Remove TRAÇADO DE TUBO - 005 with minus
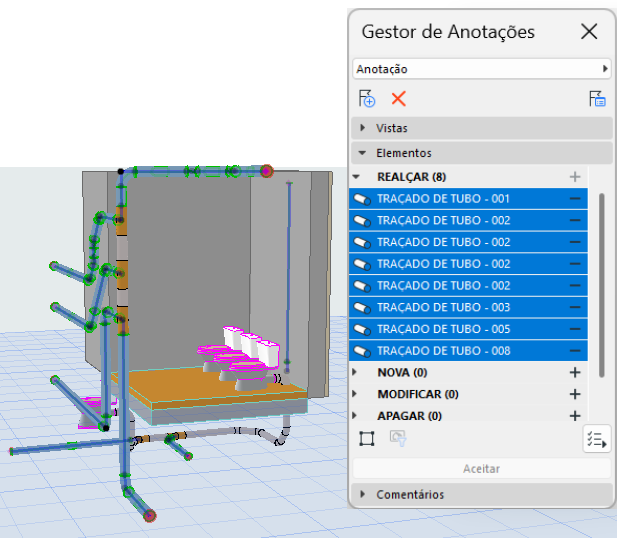 pyautogui.click(x=575, y=329)
